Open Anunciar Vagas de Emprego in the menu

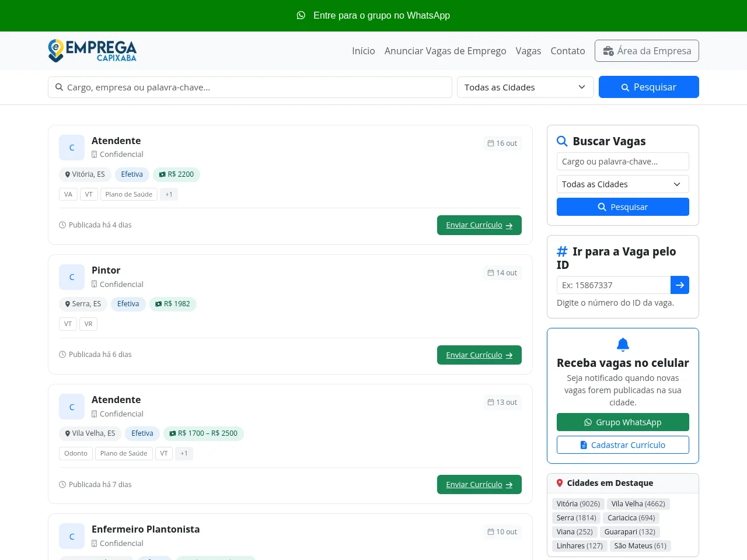(x=445, y=51)
